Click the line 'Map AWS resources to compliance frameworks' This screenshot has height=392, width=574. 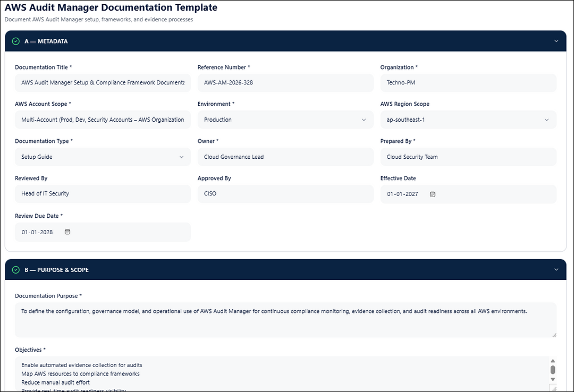coord(81,374)
